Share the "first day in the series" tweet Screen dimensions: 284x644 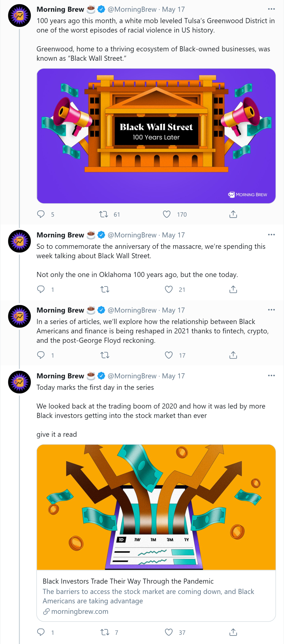233,632
